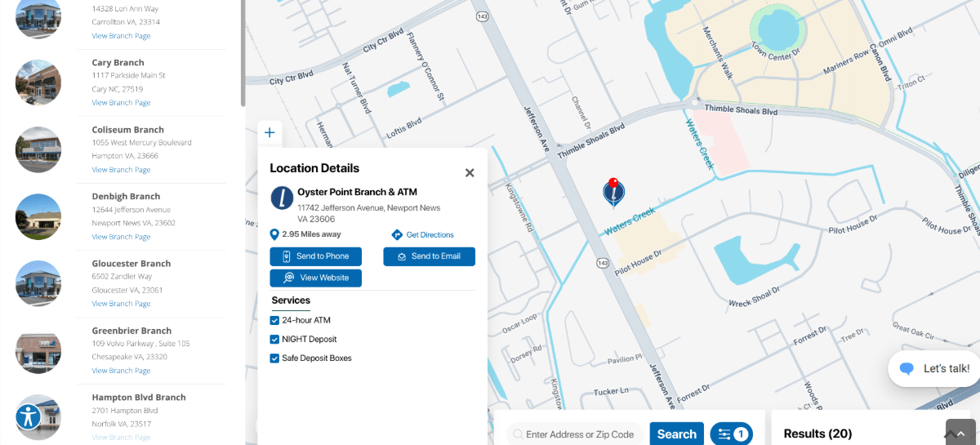Select the Coliseum Branch heading
Viewport: 980px width, 445px height.
point(127,130)
